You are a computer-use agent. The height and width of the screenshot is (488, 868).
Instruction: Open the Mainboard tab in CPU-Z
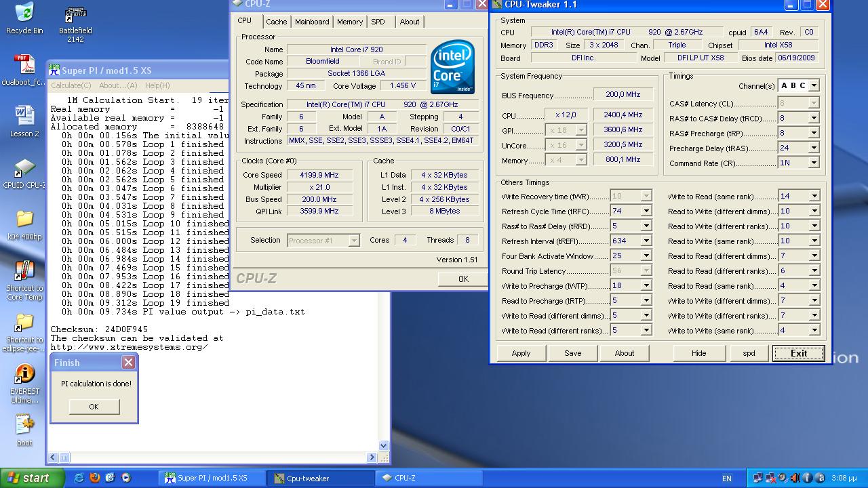(x=312, y=22)
